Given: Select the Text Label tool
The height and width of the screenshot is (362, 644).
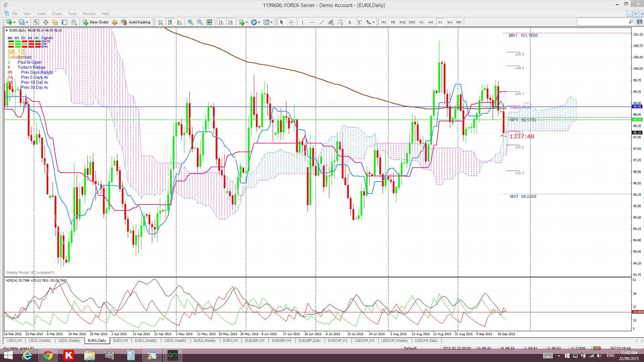Looking at the screenshot, I should coord(359,22).
